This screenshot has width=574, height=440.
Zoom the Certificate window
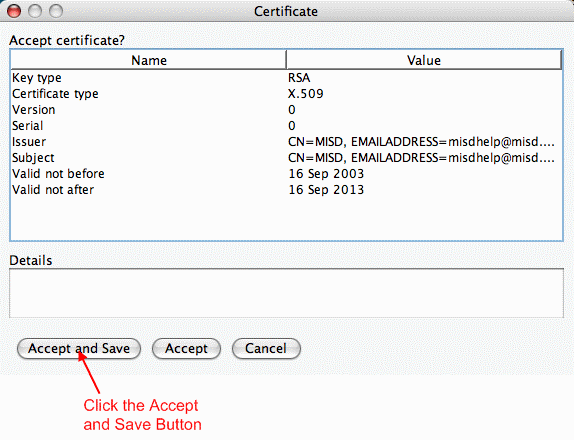coord(56,11)
